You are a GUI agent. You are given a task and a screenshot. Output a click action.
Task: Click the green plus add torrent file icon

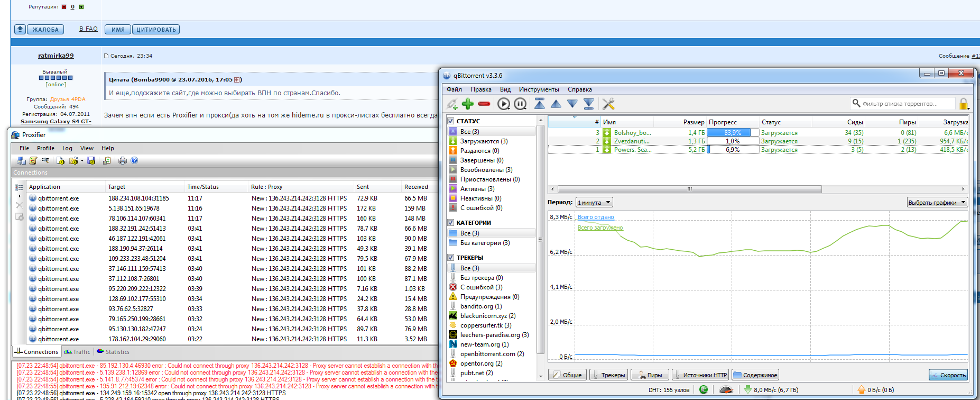coord(468,104)
